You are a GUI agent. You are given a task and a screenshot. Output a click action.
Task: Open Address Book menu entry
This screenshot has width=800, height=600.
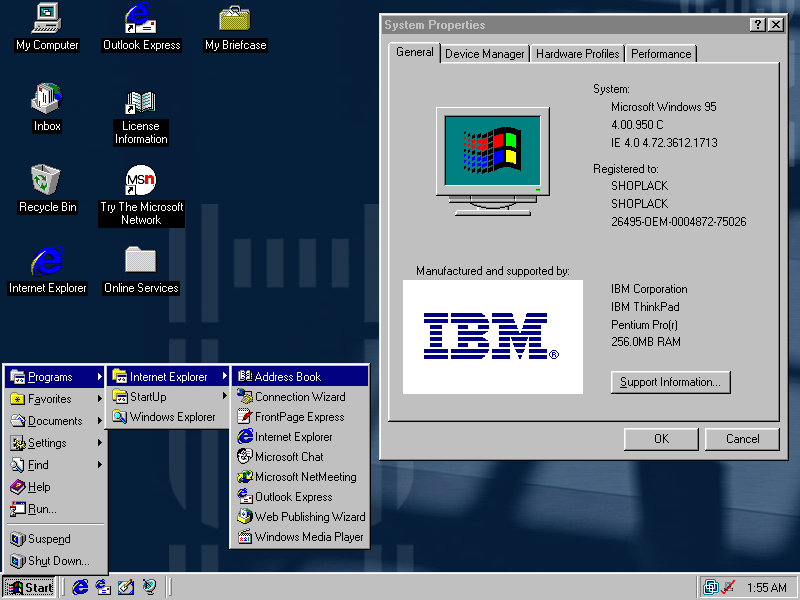point(300,377)
